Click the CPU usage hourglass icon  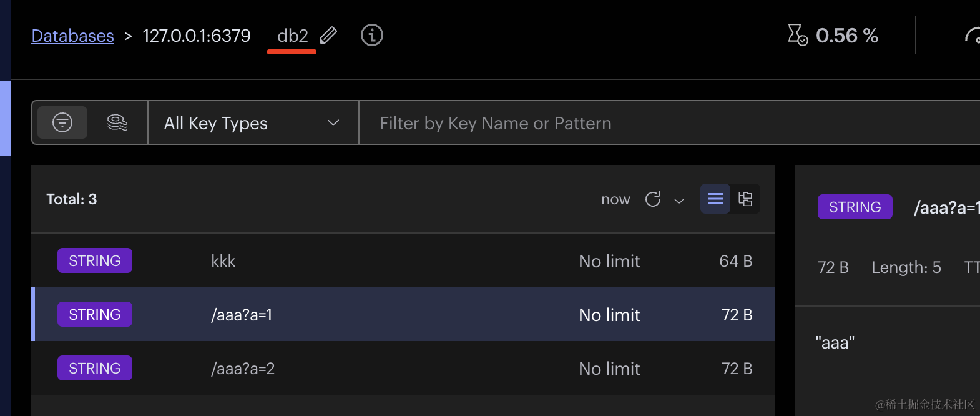[797, 35]
